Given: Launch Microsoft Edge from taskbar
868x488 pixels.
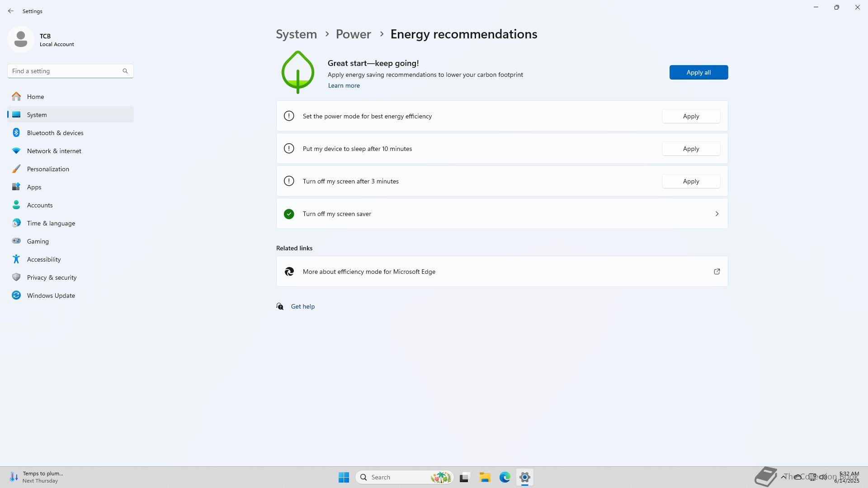Looking at the screenshot, I should pyautogui.click(x=505, y=477).
